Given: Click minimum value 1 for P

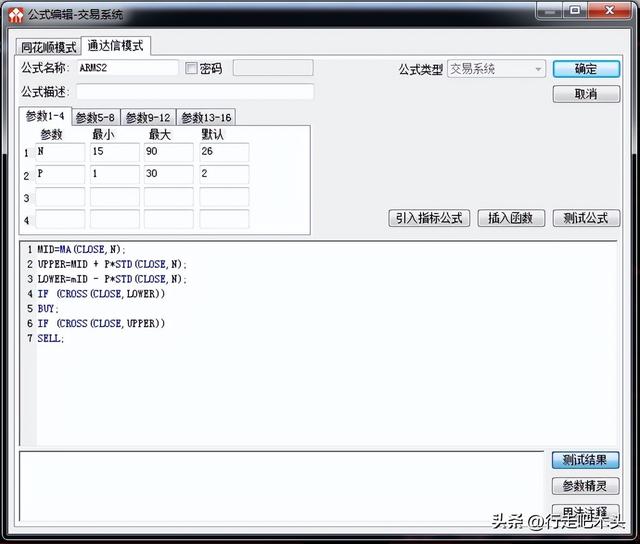Looking at the screenshot, I should [x=115, y=174].
